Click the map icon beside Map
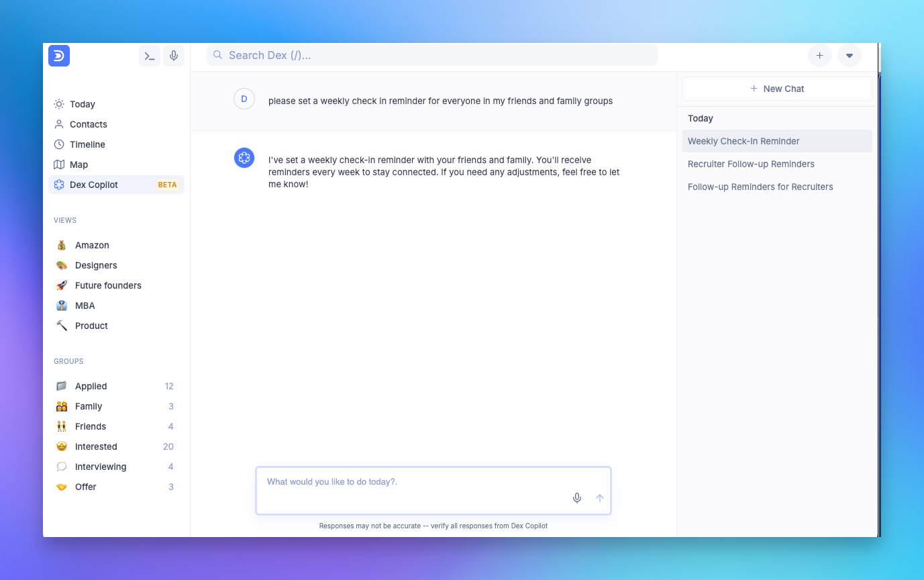 coord(59,164)
